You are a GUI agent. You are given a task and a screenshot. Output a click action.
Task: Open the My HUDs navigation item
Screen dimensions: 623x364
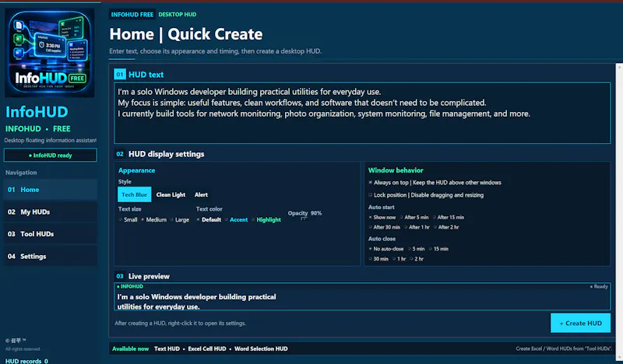50,212
